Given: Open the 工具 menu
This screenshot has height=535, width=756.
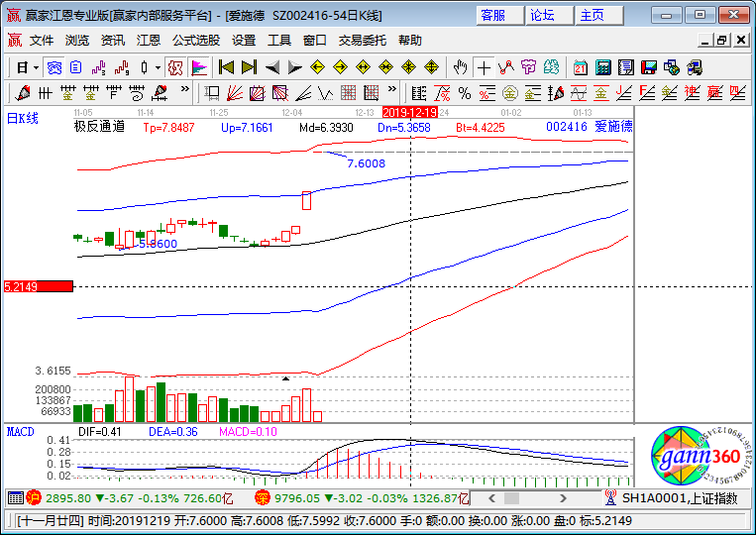Looking at the screenshot, I should tap(279, 41).
